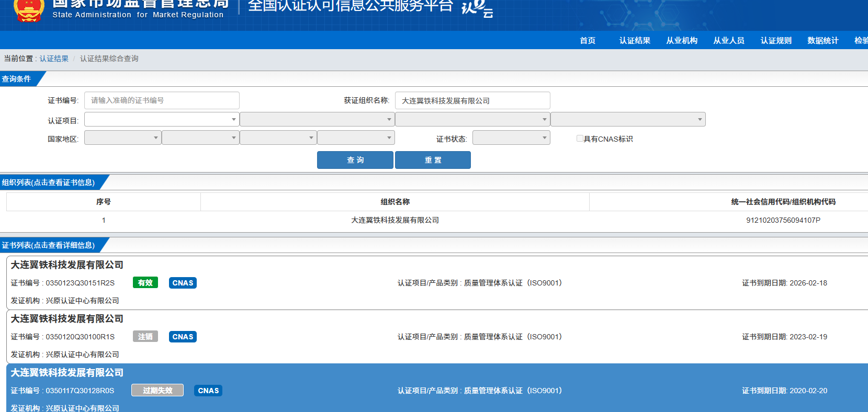The height and width of the screenshot is (412, 868).
Task: Enable the 具有CNAS标识 checkbox
Action: pyautogui.click(x=580, y=139)
